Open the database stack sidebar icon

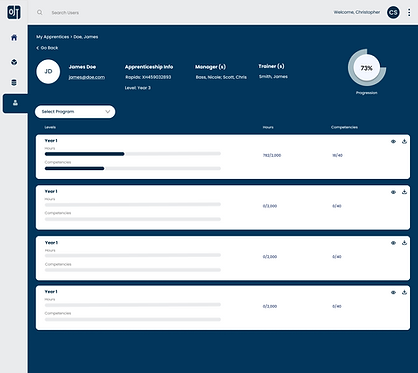pyautogui.click(x=14, y=82)
